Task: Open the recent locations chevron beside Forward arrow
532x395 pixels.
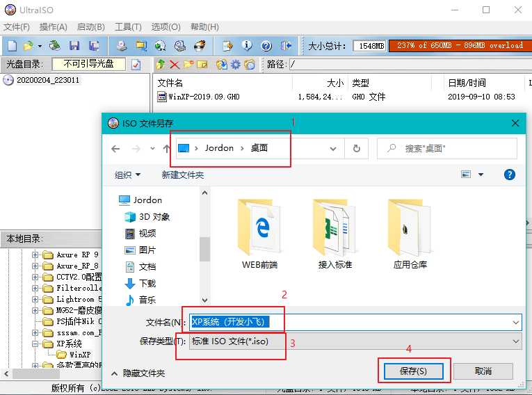Action: [x=152, y=149]
